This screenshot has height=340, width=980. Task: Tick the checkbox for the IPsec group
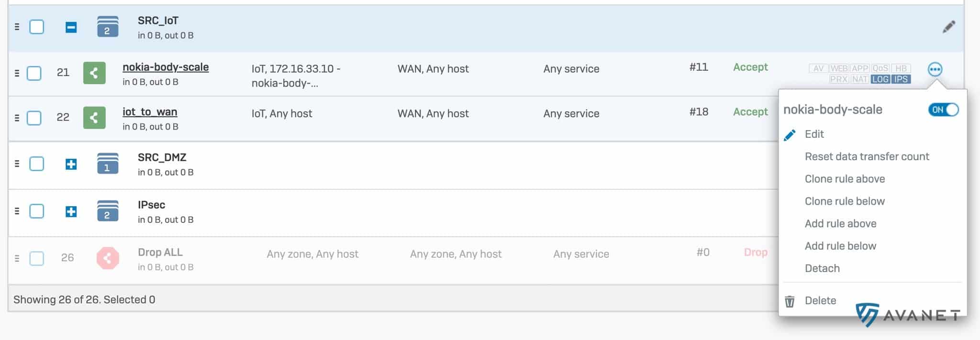37,211
